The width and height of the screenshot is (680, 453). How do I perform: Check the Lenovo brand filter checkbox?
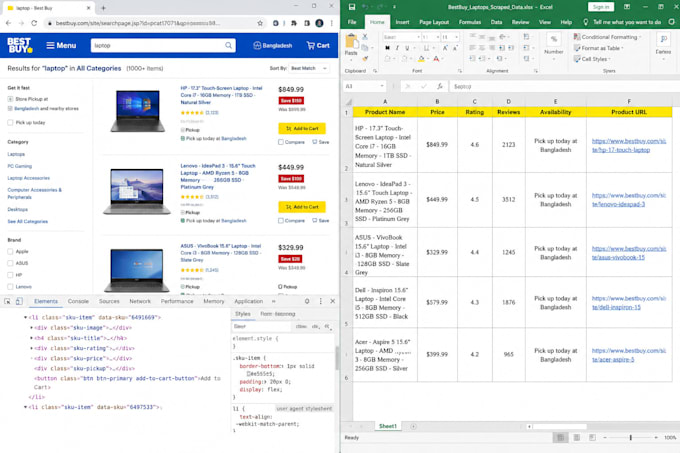tap(10, 287)
